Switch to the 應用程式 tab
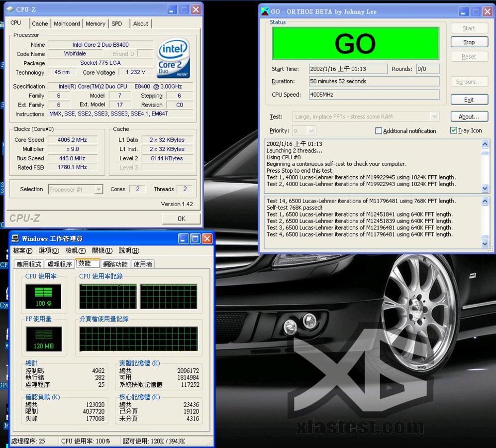 [x=29, y=264]
